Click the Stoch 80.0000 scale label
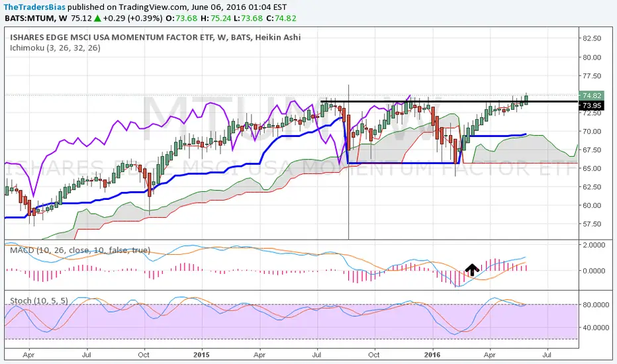 click(x=596, y=304)
